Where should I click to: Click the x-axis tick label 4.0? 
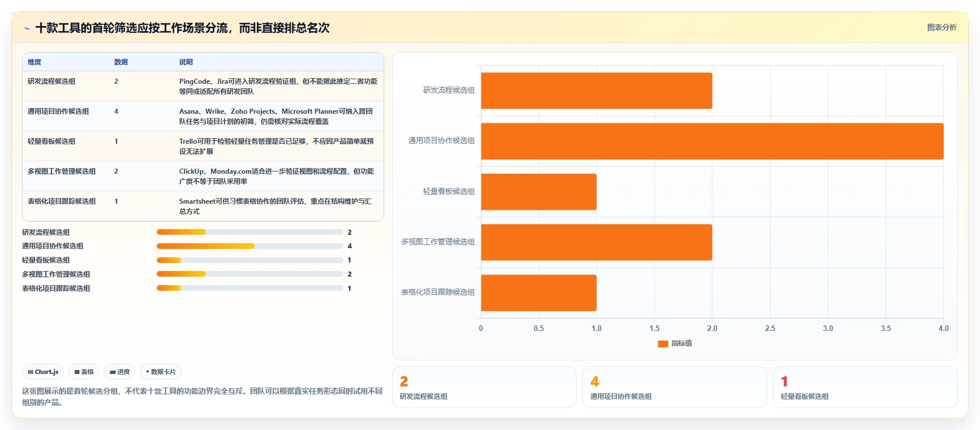click(943, 328)
